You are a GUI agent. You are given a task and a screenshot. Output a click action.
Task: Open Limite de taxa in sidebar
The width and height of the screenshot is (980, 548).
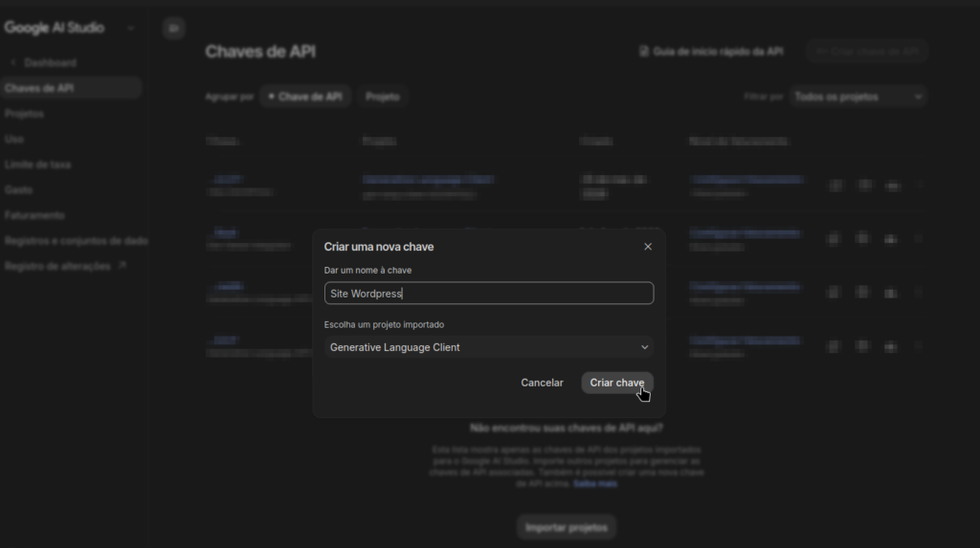[37, 164]
